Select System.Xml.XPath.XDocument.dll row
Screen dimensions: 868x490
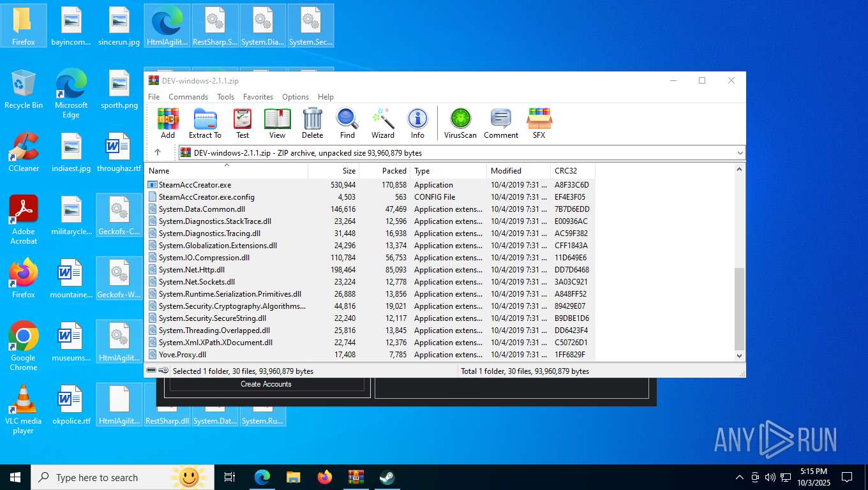tap(370, 343)
